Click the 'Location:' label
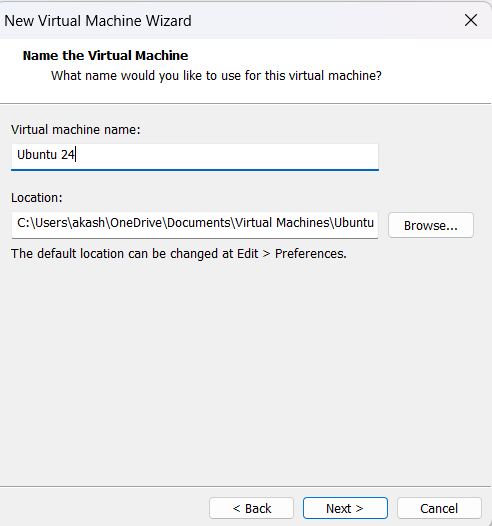The image size is (492, 526). [x=37, y=198]
